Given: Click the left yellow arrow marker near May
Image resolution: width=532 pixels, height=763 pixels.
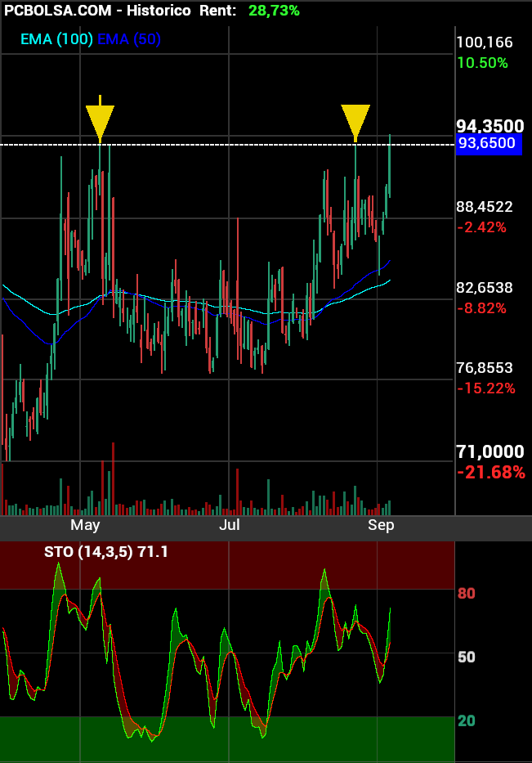Looking at the screenshot, I should point(100,122).
